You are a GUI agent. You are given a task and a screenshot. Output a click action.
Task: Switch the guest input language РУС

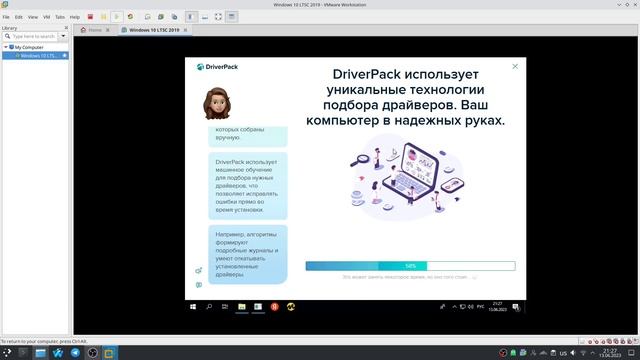[x=480, y=307]
